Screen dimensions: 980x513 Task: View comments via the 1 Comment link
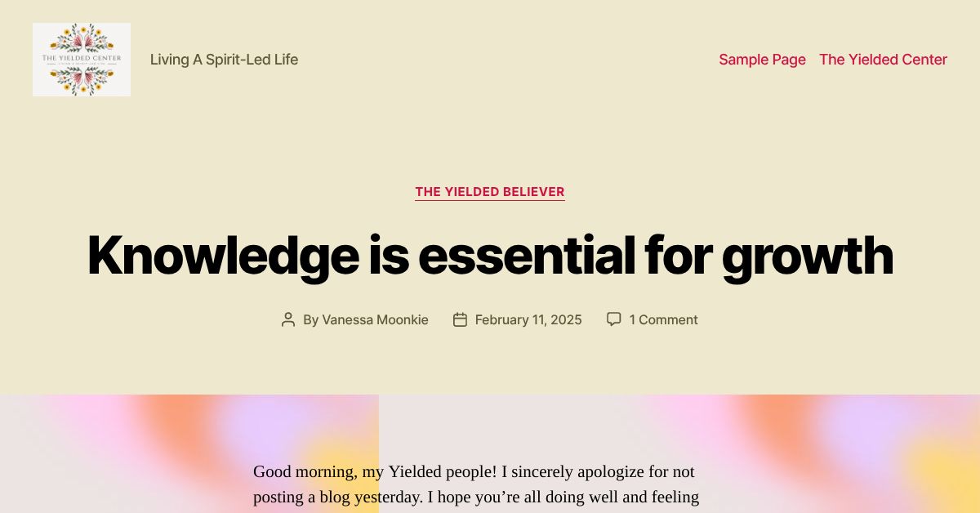(x=664, y=319)
